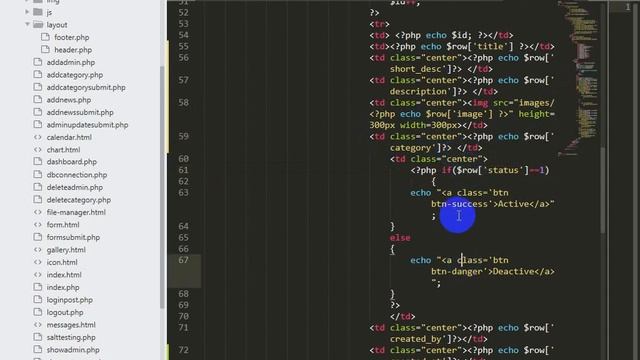Image resolution: width=640 pixels, height=360 pixels.
Task: Open showadmin.php file
Action: tap(73, 350)
